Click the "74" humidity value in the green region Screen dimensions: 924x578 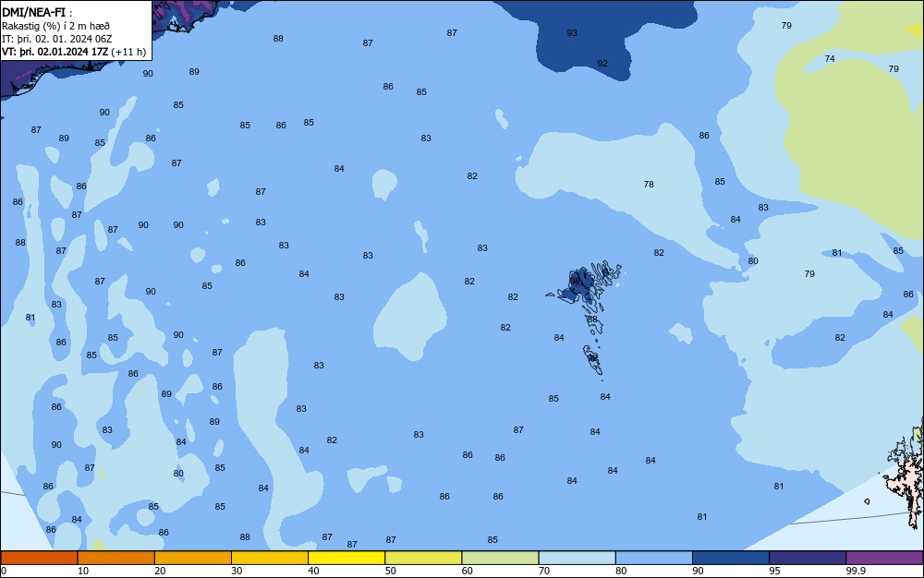830,59
